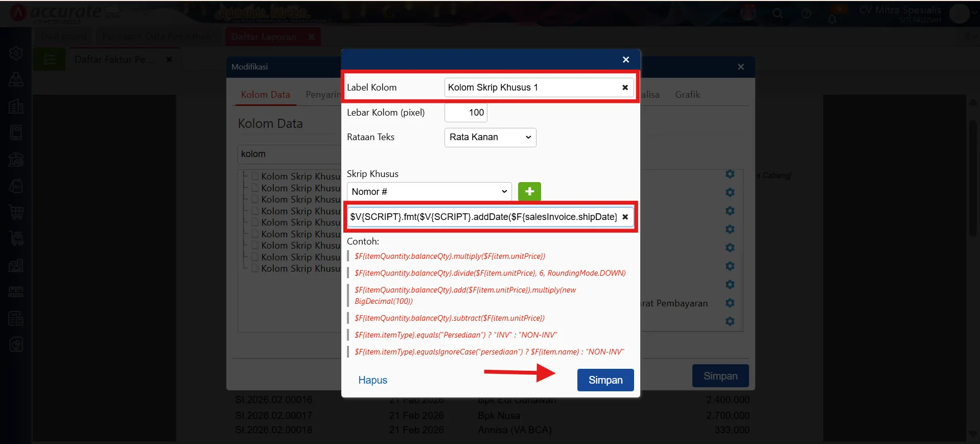Screen dimensions: 980x444
Task: Switch to the Grafik tab
Action: [x=687, y=95]
